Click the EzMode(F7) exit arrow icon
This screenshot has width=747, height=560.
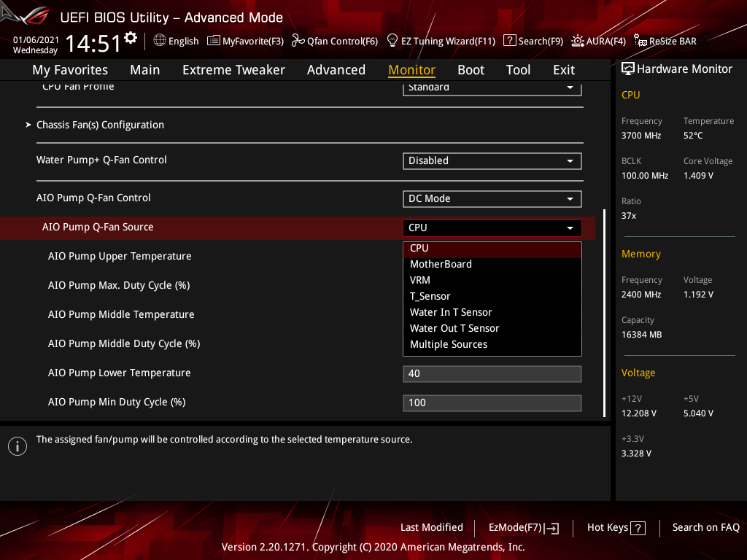pos(551,528)
